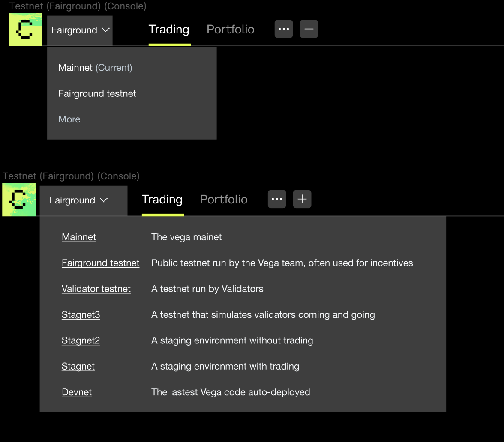504x442 pixels.
Task: Open the lower Fairground network selector
Action: 83,200
